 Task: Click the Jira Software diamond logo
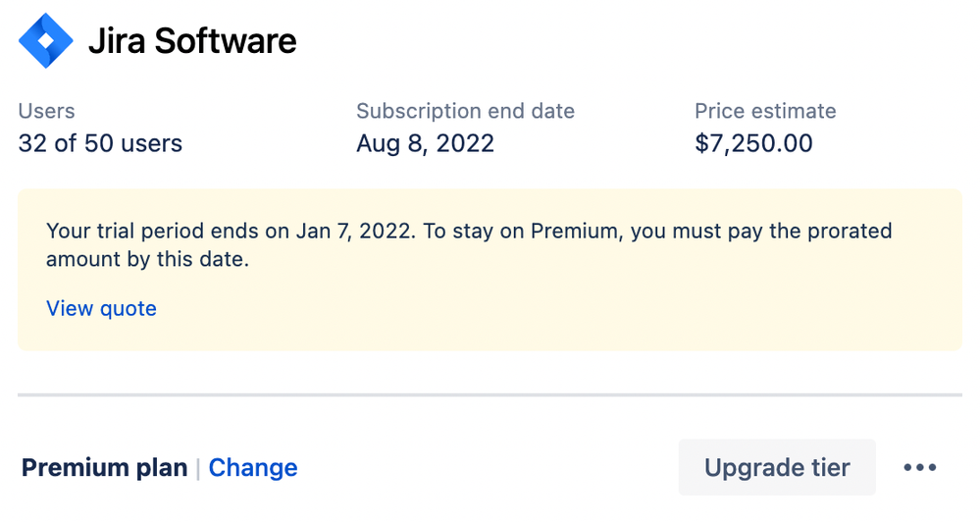pos(46,40)
